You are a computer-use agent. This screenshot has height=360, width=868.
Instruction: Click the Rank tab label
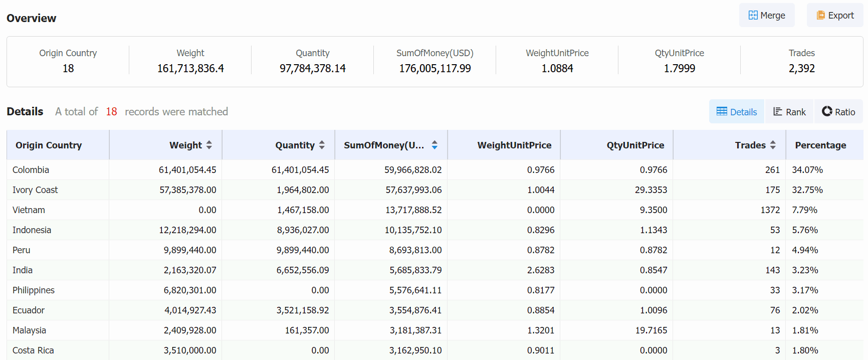[796, 112]
